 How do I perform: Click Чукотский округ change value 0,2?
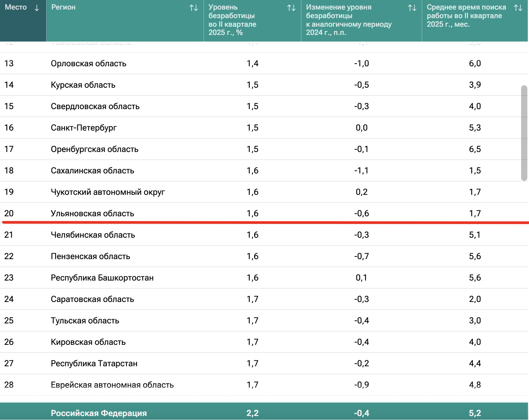pos(362,192)
